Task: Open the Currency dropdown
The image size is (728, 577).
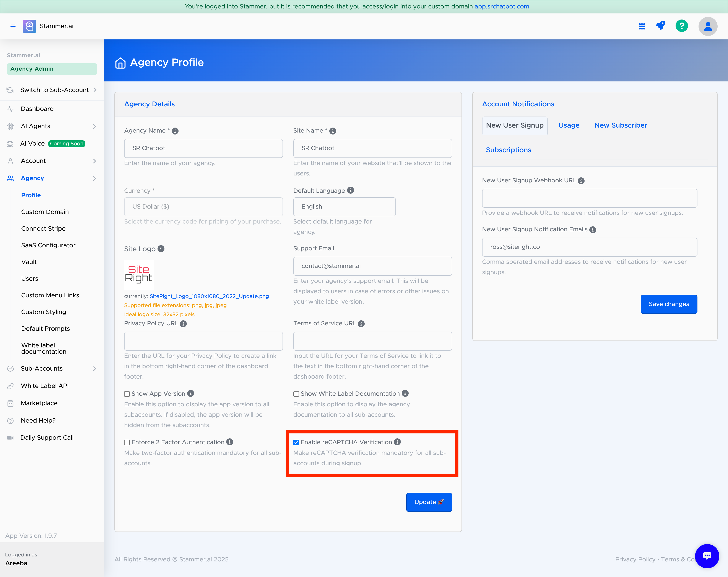Action: click(203, 207)
